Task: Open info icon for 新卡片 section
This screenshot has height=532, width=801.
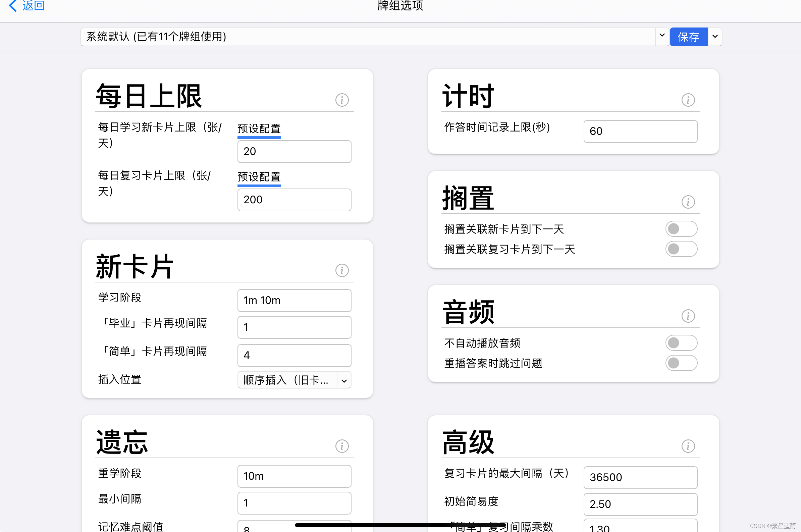Action: tap(342, 270)
